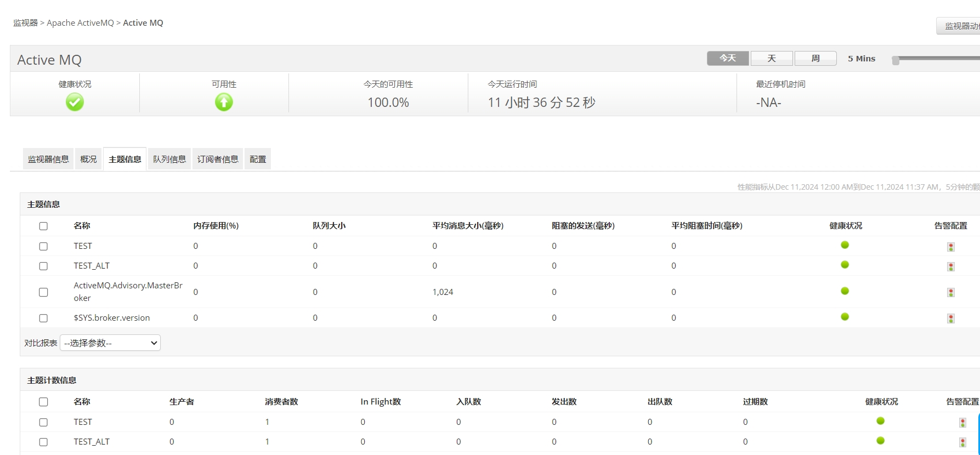Click health status dot for TEST topic info row
The image size is (980, 455).
845,245
